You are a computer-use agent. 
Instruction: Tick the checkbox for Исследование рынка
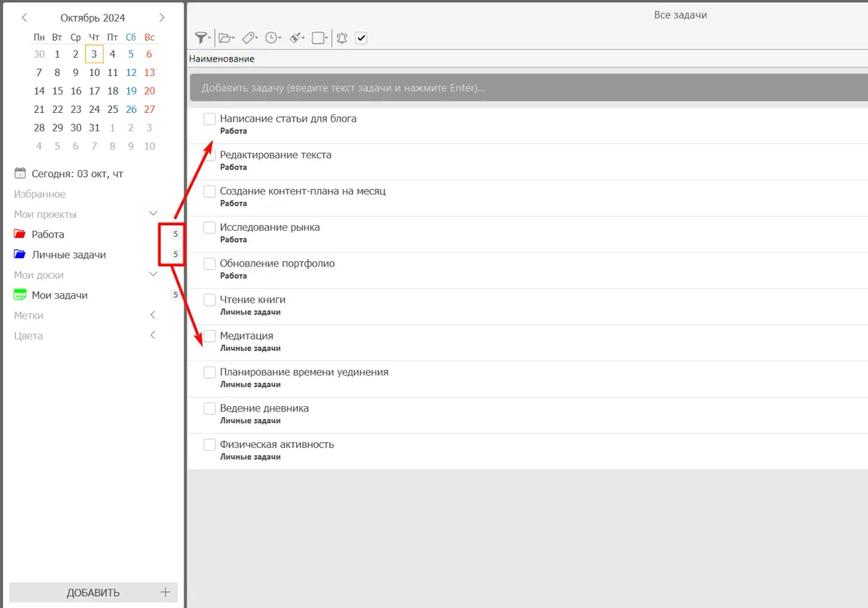coord(209,227)
